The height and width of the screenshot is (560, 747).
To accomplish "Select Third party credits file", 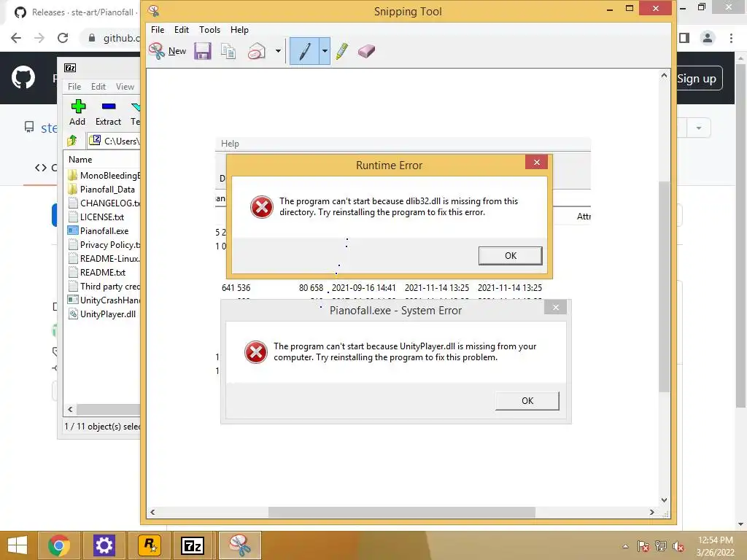I will [x=104, y=286].
